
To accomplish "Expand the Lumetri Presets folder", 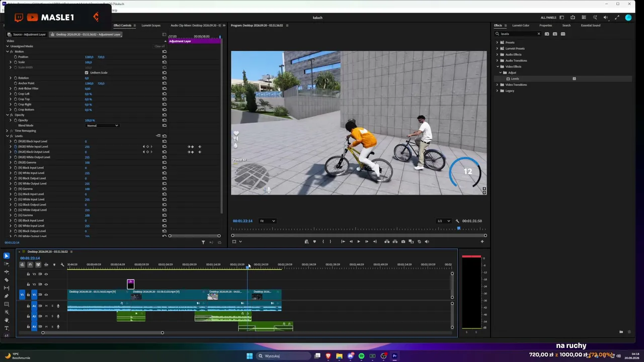I will tap(515, 48).
